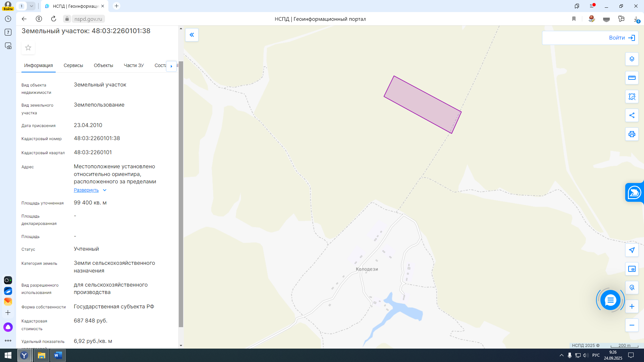Select the ruler measurement tool
The width and height of the screenshot is (644, 362).
point(632,78)
